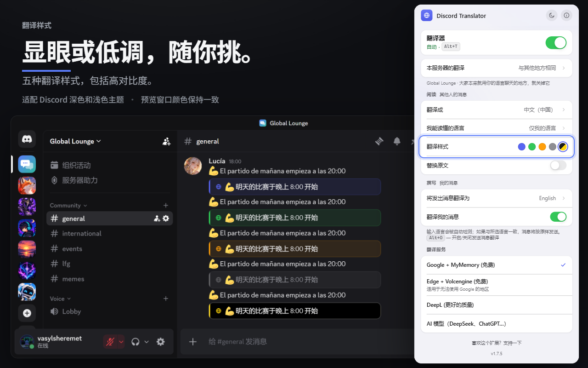Choose orange translation style swatch
The image size is (588, 368).
coord(542,147)
